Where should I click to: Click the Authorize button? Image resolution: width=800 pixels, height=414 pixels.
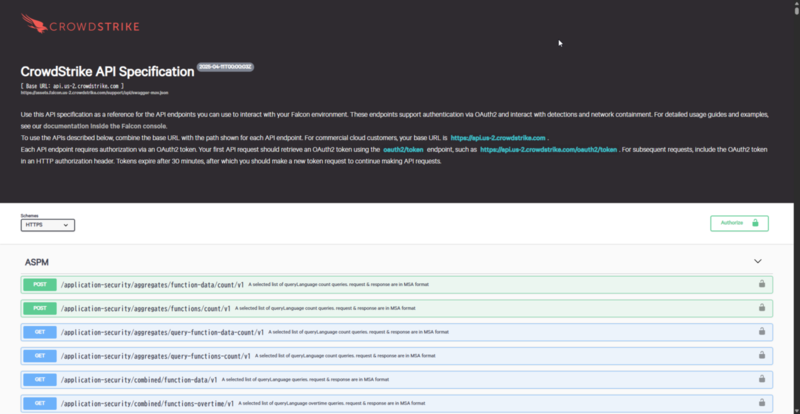tap(739, 223)
